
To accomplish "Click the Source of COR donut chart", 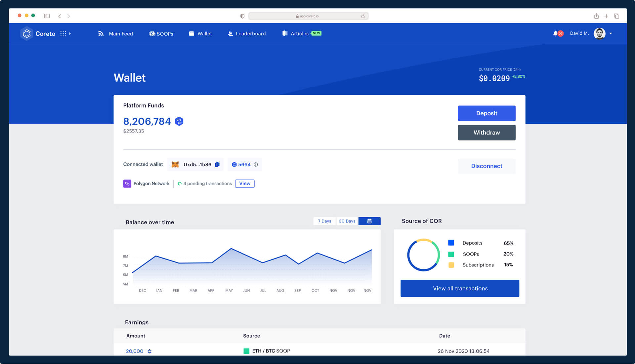I will (x=423, y=255).
